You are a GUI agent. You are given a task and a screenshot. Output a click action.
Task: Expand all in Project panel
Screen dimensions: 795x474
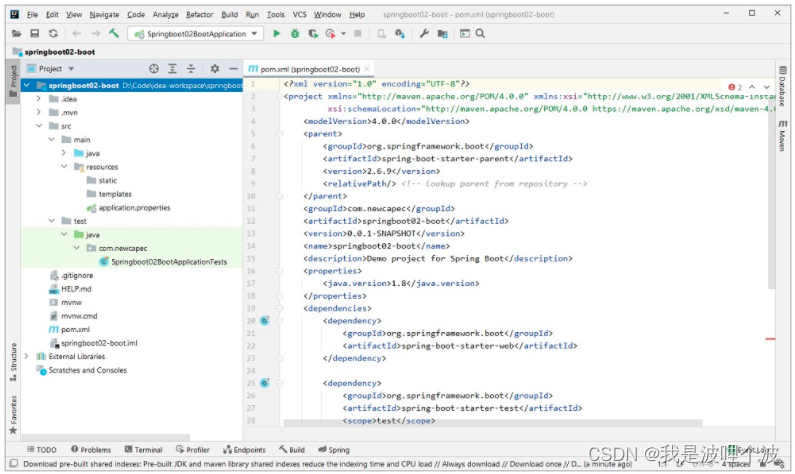[x=172, y=68]
